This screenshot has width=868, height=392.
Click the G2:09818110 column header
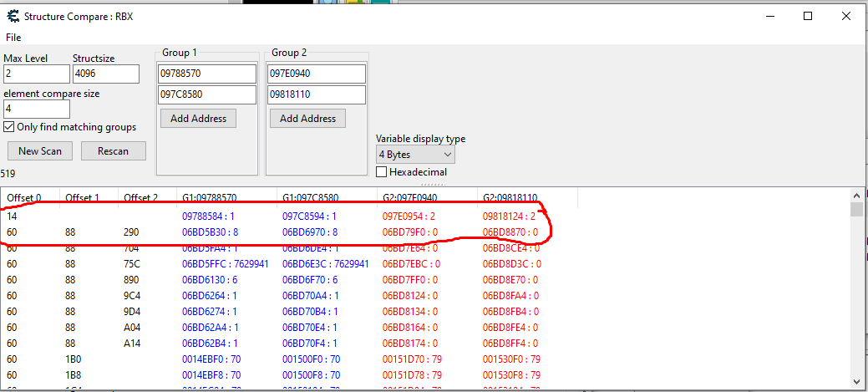[527, 197]
